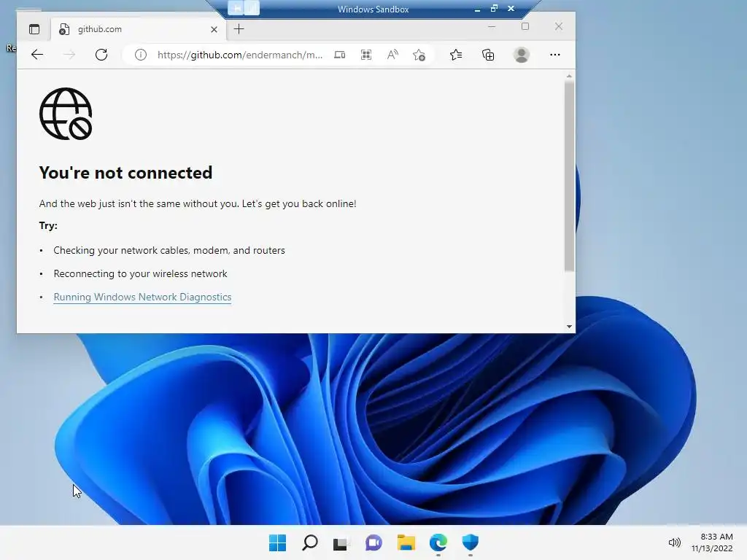Open the Windows Start menu
Image resolution: width=747 pixels, height=560 pixels.
click(x=277, y=542)
